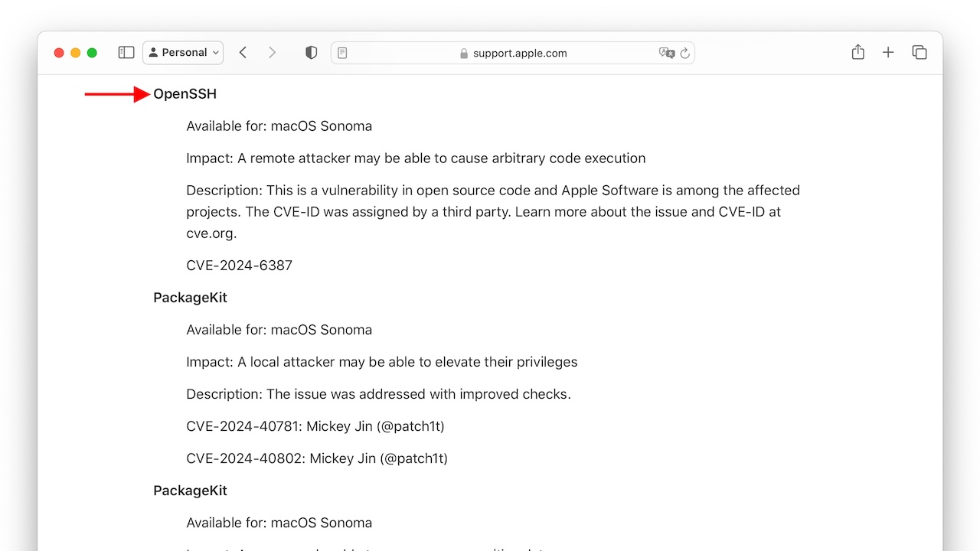Open the Personal profile dropdown
This screenshot has height=551, width=980.
183,53
